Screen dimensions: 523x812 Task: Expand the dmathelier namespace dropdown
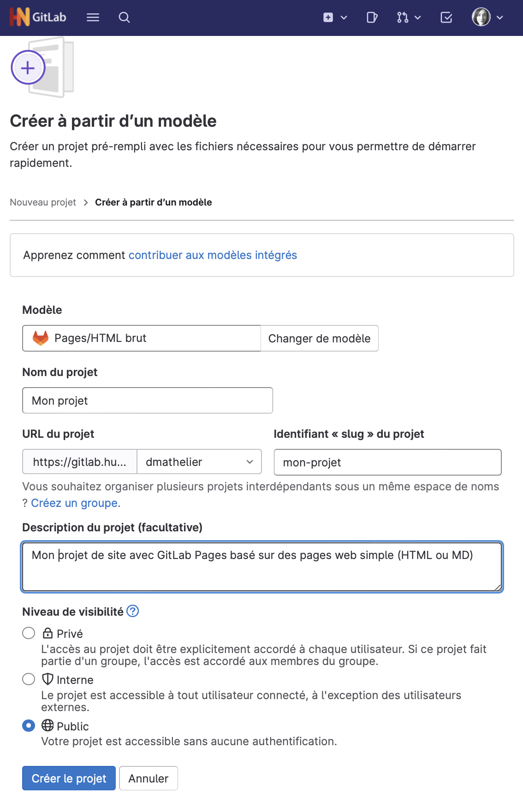[199, 462]
